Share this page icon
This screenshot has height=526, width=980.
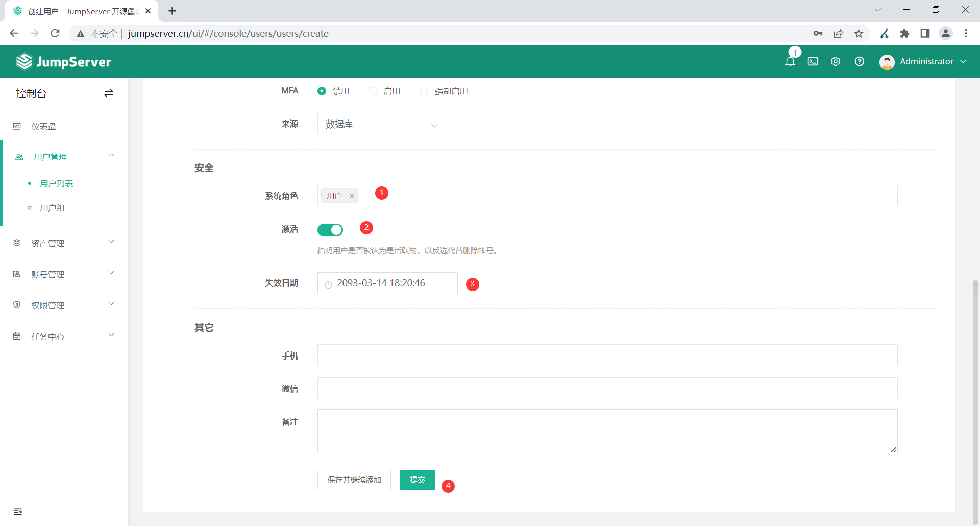[x=838, y=33]
